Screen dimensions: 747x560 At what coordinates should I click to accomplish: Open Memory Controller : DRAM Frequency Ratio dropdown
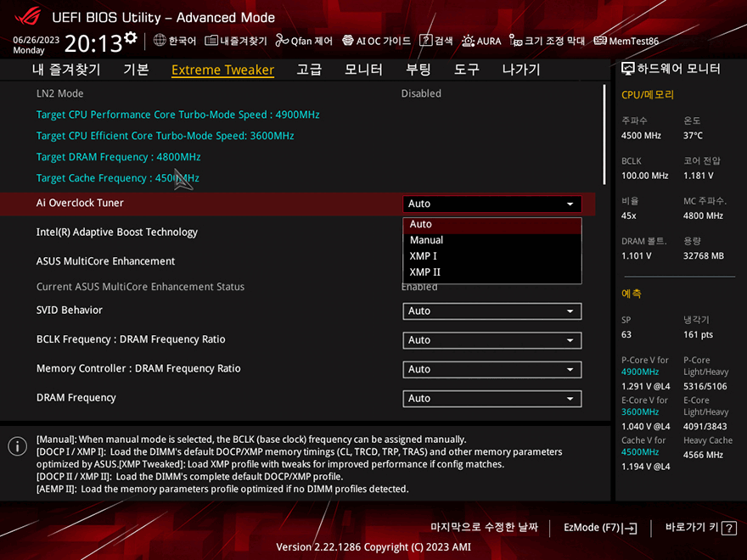[x=492, y=370]
